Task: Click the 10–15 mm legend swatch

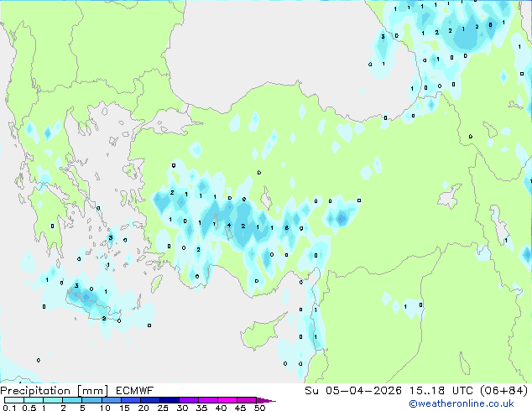Action: (111, 400)
